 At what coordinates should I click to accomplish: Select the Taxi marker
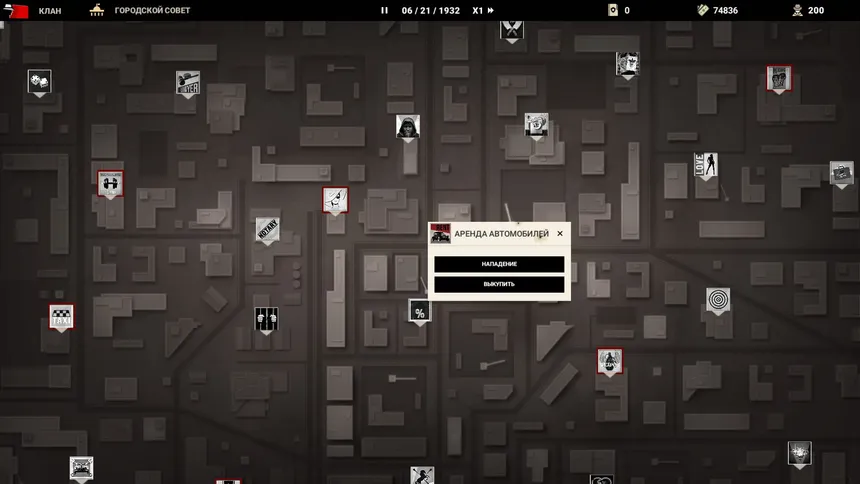coord(61,317)
